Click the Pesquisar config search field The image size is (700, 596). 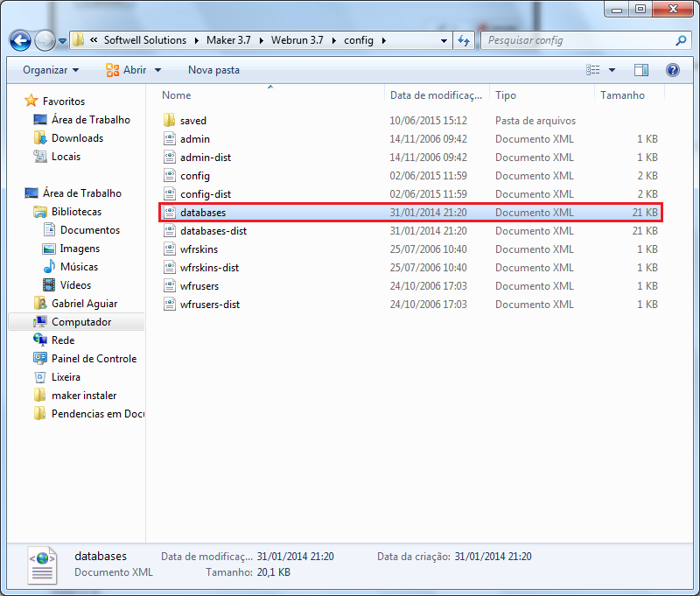(x=577, y=40)
